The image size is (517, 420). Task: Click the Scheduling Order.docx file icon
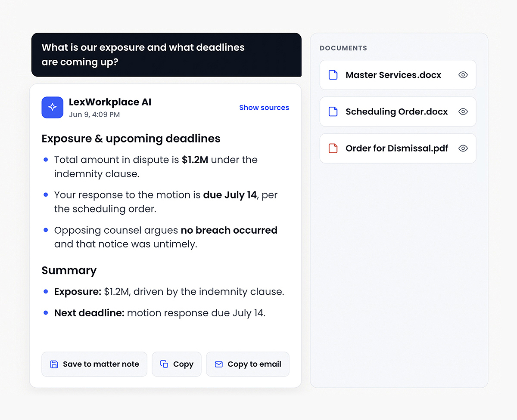(x=333, y=111)
